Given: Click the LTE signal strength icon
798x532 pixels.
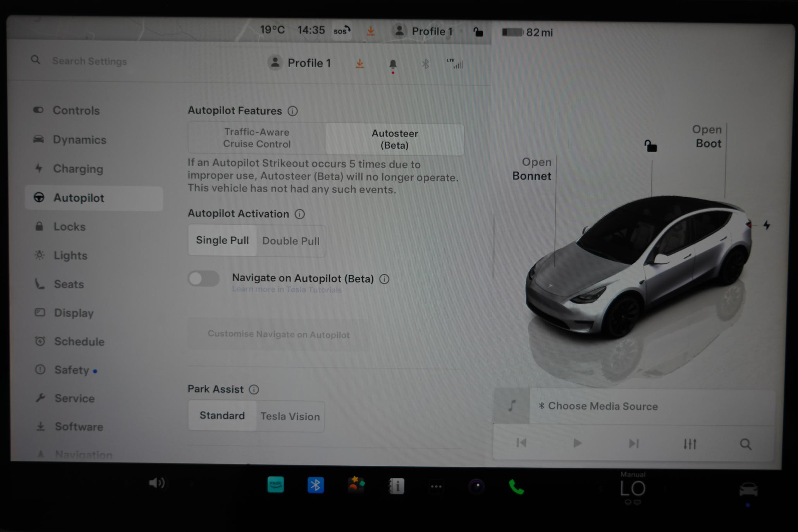Looking at the screenshot, I should tap(455, 64).
